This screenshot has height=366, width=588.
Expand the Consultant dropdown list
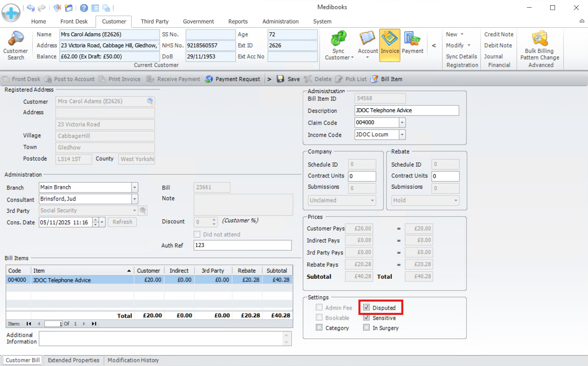pos(135,199)
